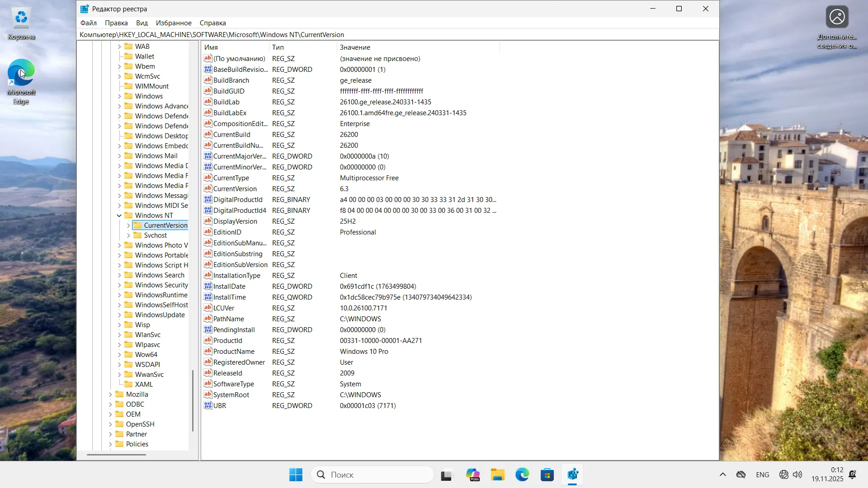Click the tree pane horizontal scrollbar

(x=117, y=455)
